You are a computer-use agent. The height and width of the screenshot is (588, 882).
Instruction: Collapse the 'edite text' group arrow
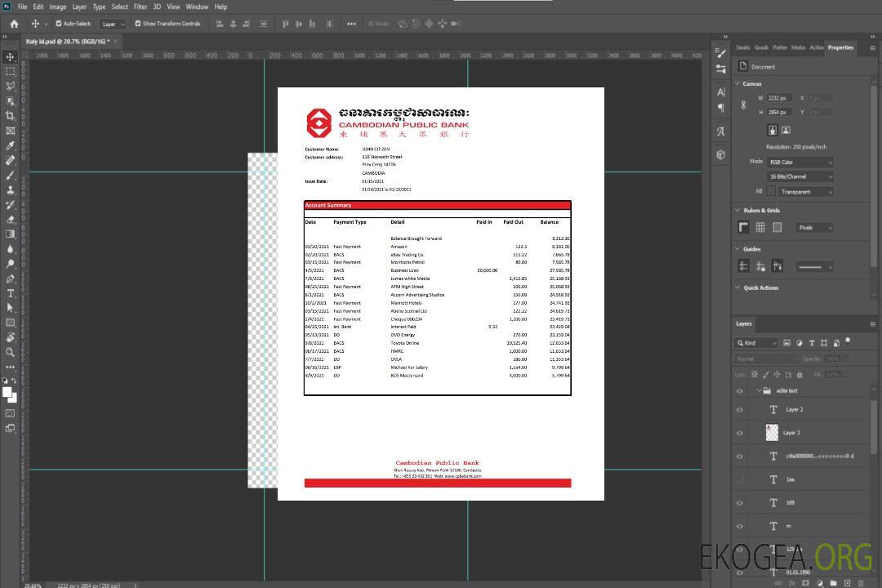(759, 390)
